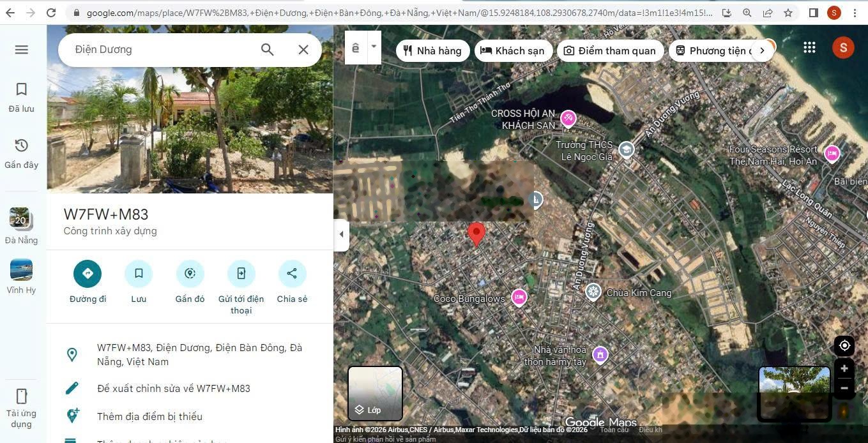Collapse the side panel with arrow

coord(341,234)
